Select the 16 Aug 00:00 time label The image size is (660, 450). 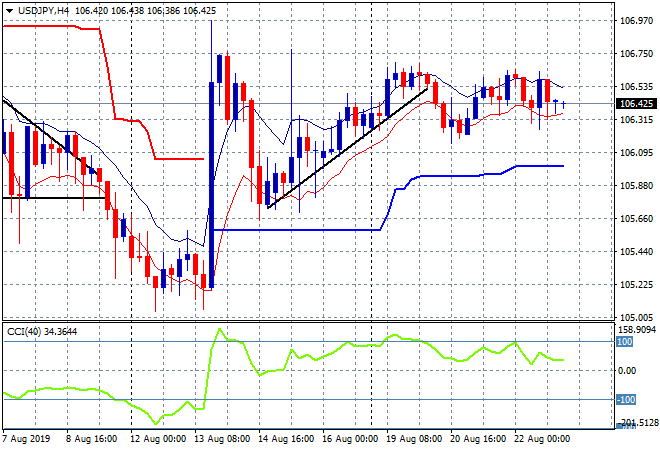[350, 439]
